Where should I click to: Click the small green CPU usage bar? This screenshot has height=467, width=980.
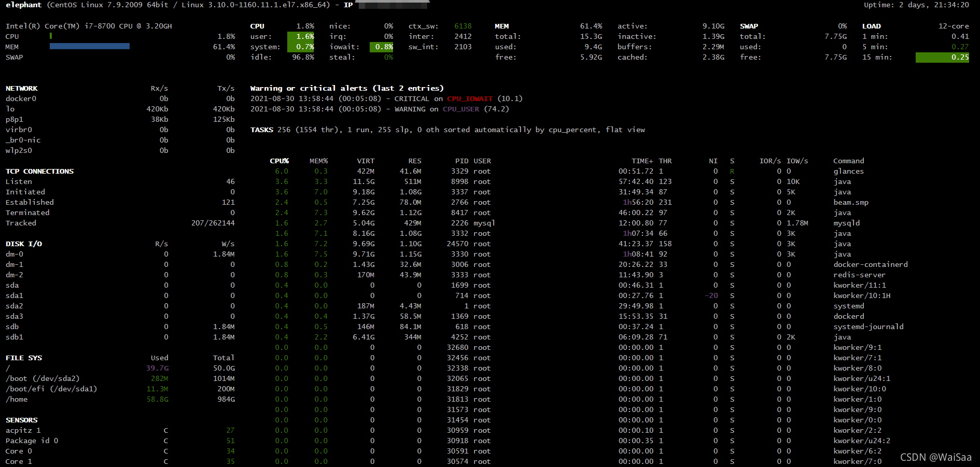[x=51, y=36]
